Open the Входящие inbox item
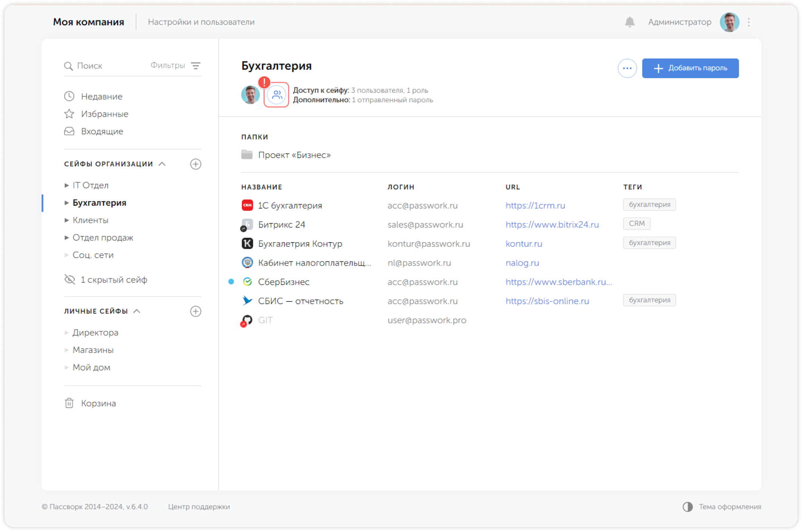 102,131
